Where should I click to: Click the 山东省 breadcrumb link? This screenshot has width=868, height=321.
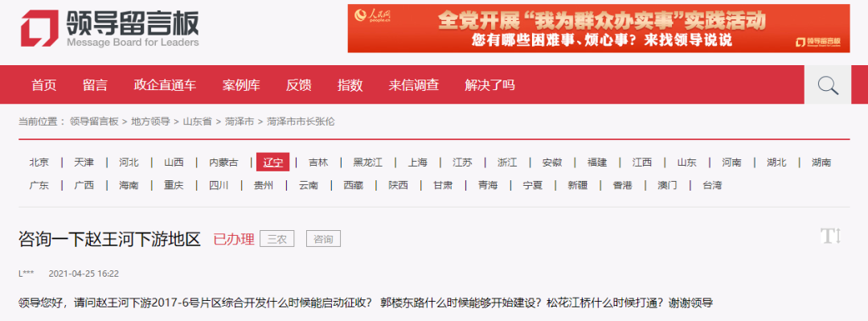[x=198, y=121]
